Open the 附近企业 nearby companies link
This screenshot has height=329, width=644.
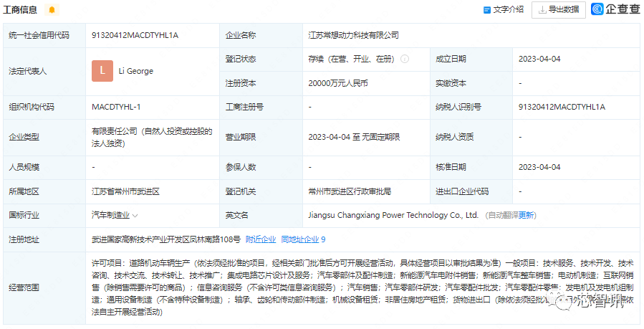261,239
